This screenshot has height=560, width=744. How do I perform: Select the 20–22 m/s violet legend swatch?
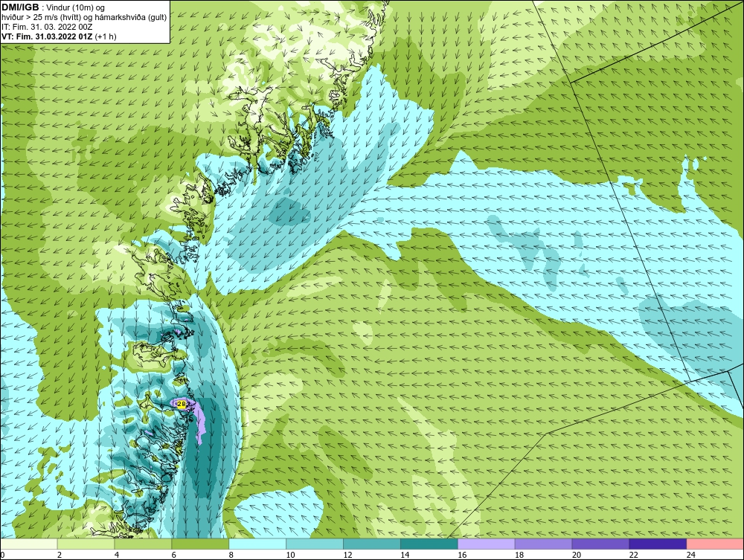[600, 544]
